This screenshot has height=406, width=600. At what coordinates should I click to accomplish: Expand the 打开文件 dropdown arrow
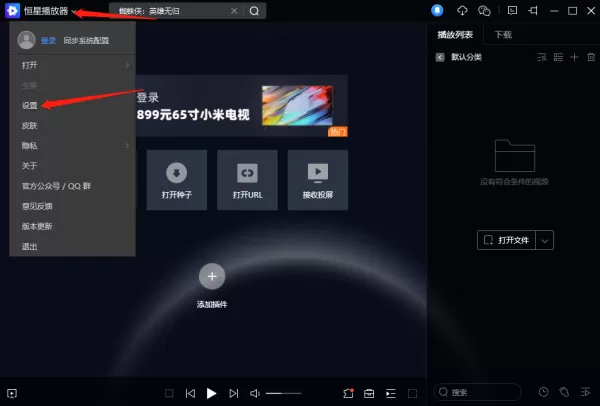click(x=545, y=240)
